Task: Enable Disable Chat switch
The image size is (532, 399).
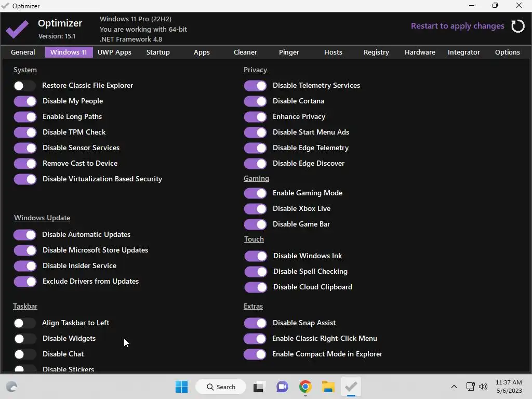Action: 25,354
